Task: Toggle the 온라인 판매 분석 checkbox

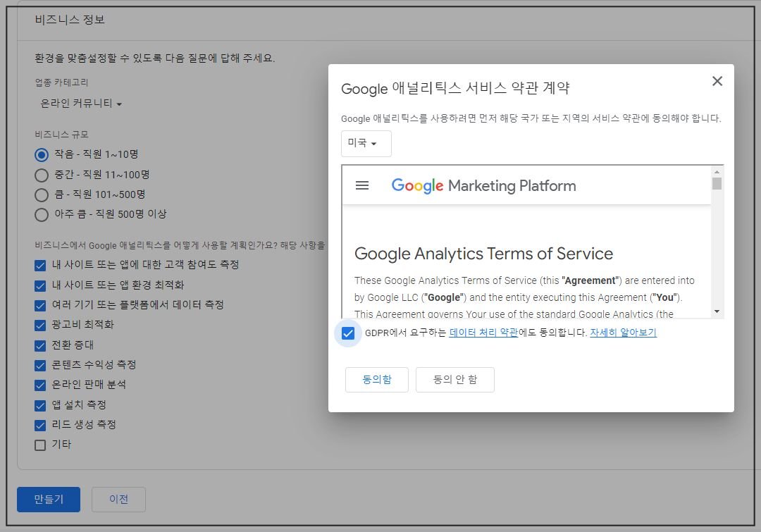Action: (x=40, y=385)
